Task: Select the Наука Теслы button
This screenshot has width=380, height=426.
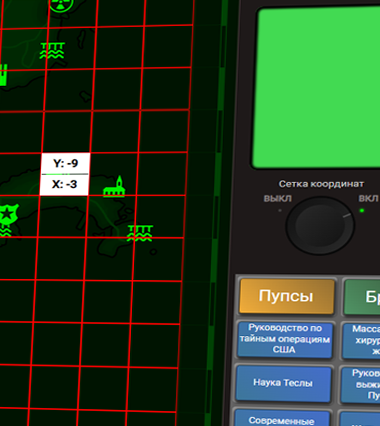Action: [x=283, y=383]
